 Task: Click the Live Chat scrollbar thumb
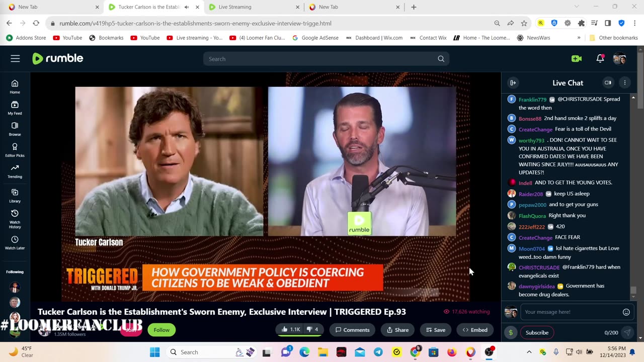click(x=633, y=291)
